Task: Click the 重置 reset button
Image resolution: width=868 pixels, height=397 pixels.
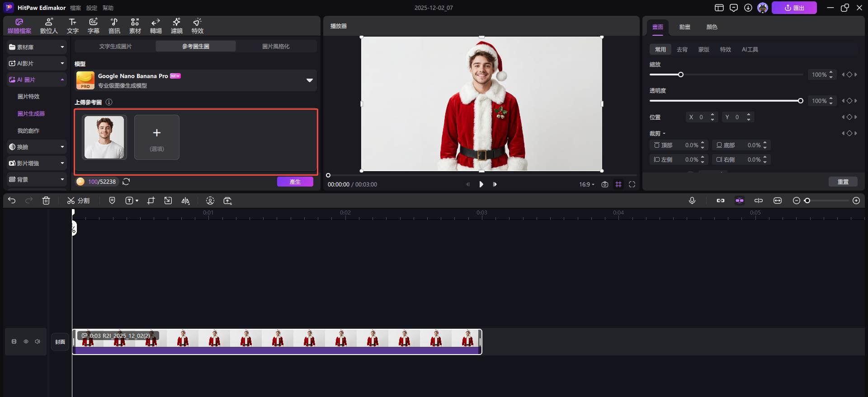Action: pyautogui.click(x=843, y=182)
